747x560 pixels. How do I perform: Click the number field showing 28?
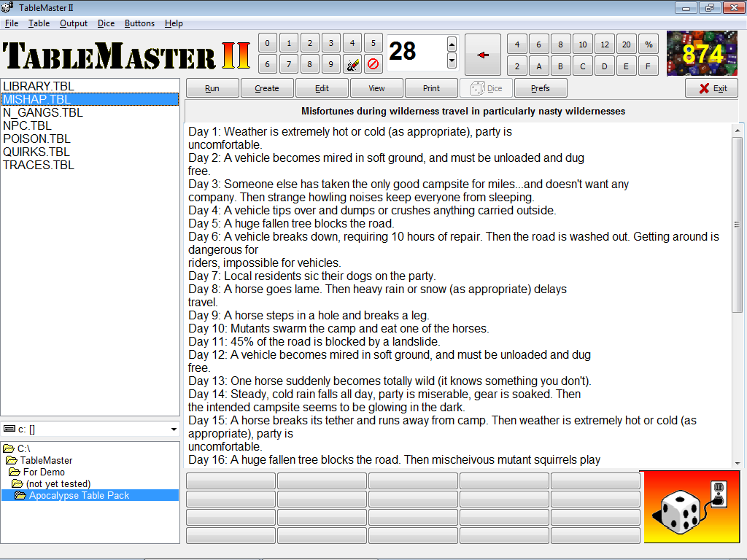click(417, 52)
